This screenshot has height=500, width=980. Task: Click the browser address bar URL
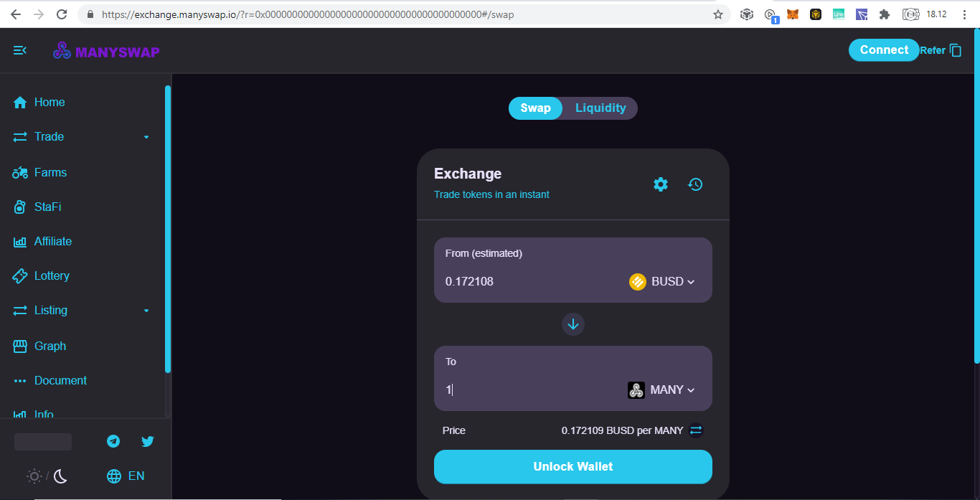click(x=308, y=14)
